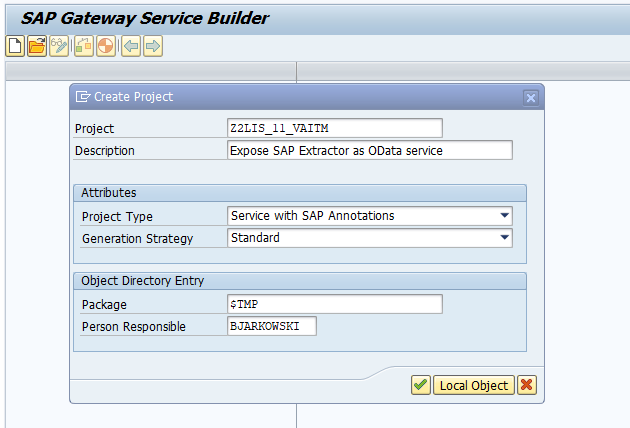Click into the Description text field
The height and width of the screenshot is (428, 630).
point(370,150)
